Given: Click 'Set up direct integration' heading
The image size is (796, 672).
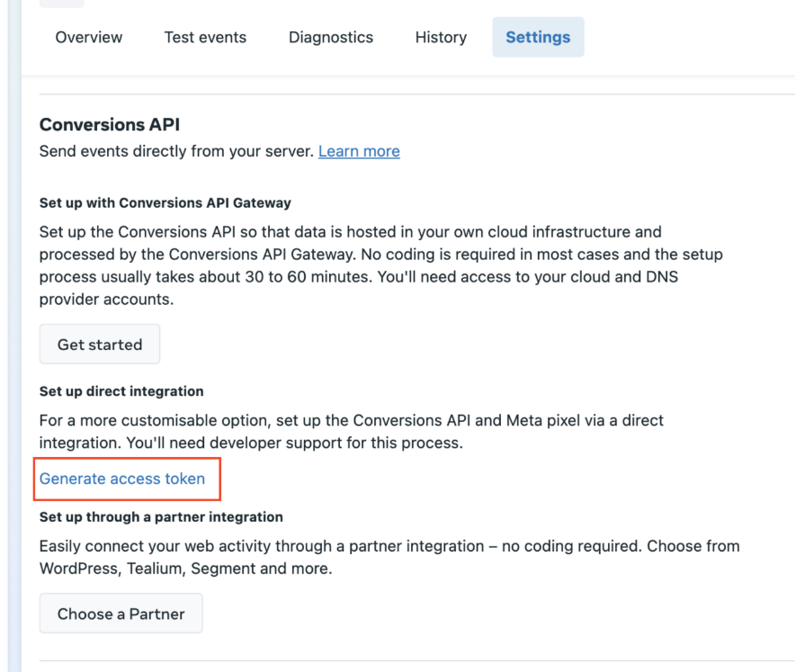Looking at the screenshot, I should (x=121, y=391).
